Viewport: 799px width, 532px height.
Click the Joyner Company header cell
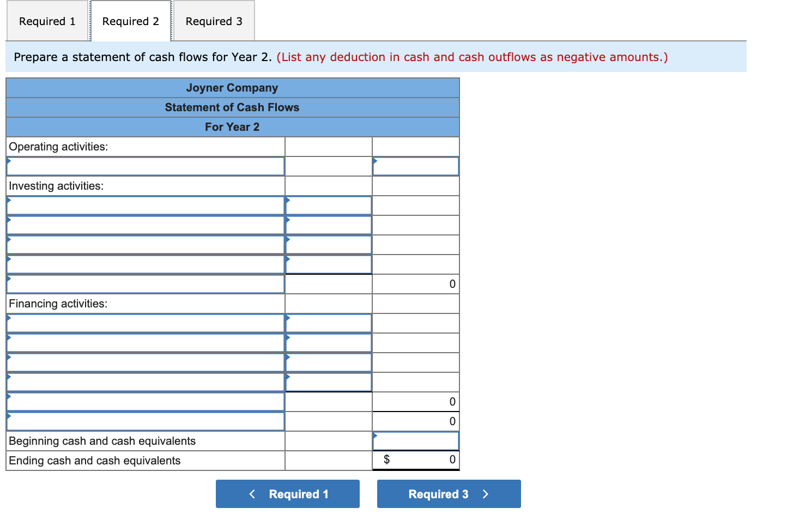click(232, 88)
